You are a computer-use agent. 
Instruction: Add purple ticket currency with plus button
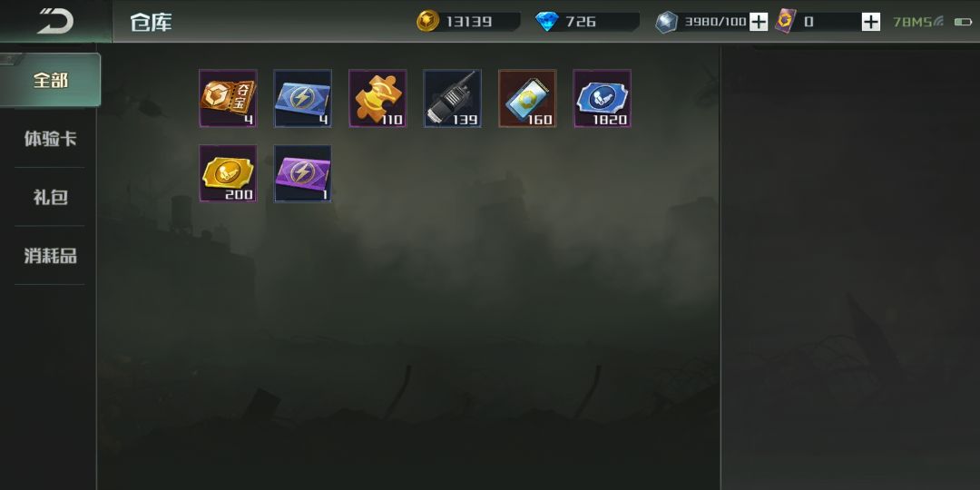pyautogui.click(x=870, y=22)
